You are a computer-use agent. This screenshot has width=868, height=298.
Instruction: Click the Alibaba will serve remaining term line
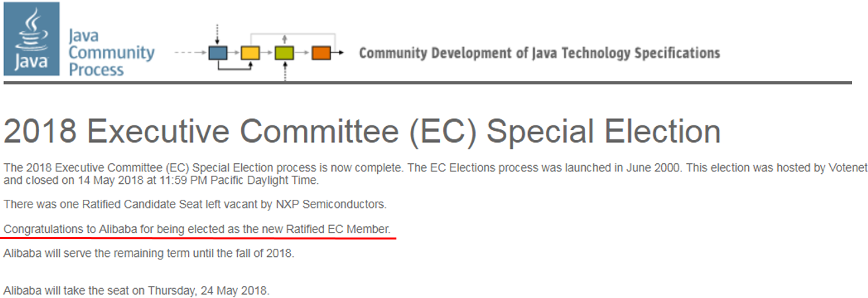pyautogui.click(x=148, y=253)
